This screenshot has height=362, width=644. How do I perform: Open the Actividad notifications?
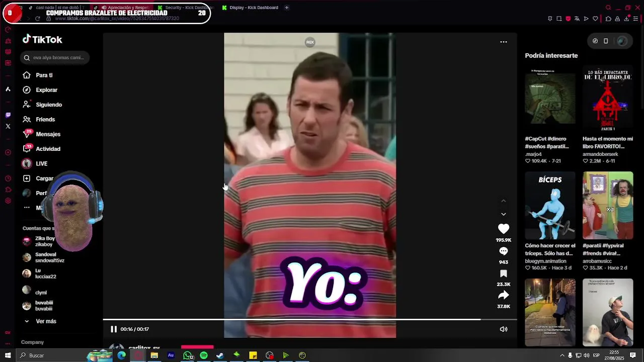(42, 149)
